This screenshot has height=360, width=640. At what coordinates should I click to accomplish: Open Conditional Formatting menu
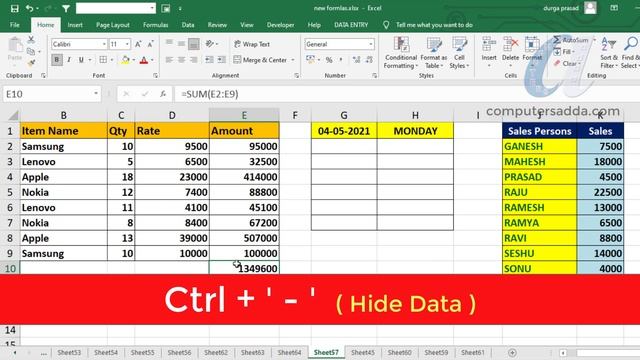click(x=401, y=53)
